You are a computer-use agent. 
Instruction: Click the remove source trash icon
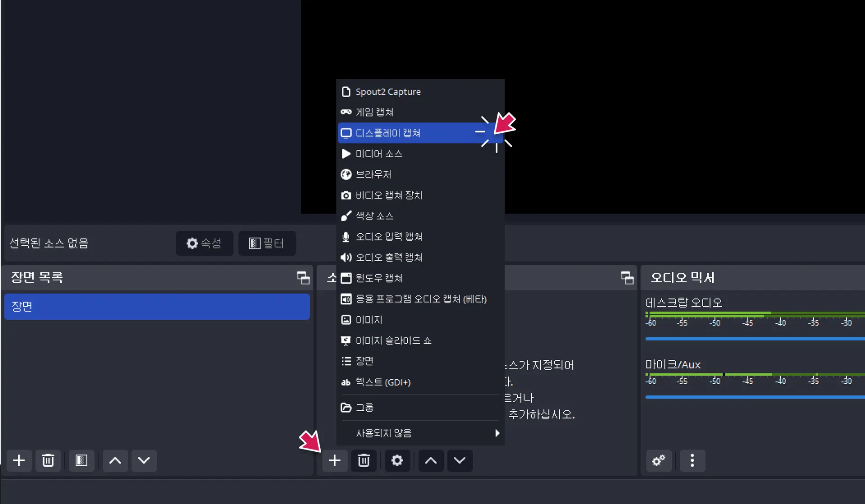click(x=364, y=460)
